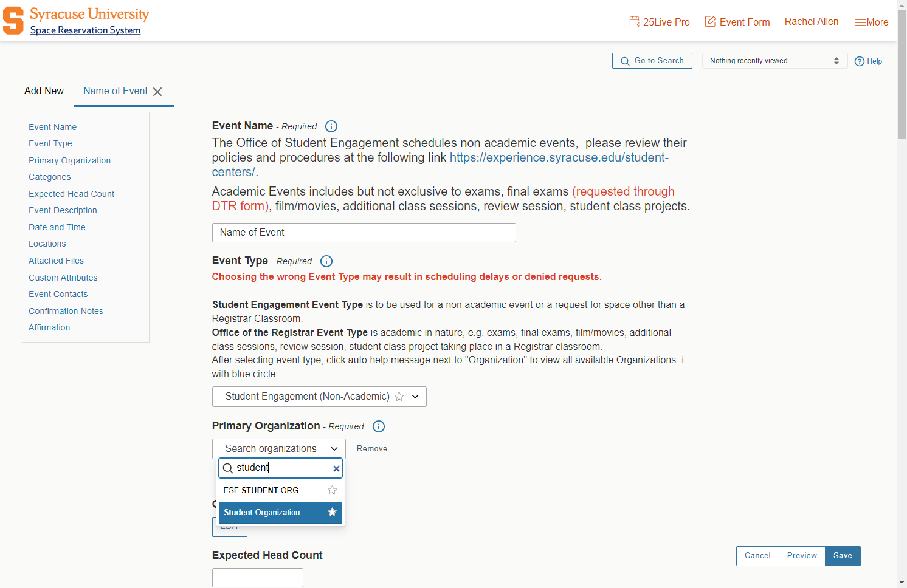Screen dimensions: 907x588
Task: Save the event
Action: pyautogui.click(x=843, y=556)
